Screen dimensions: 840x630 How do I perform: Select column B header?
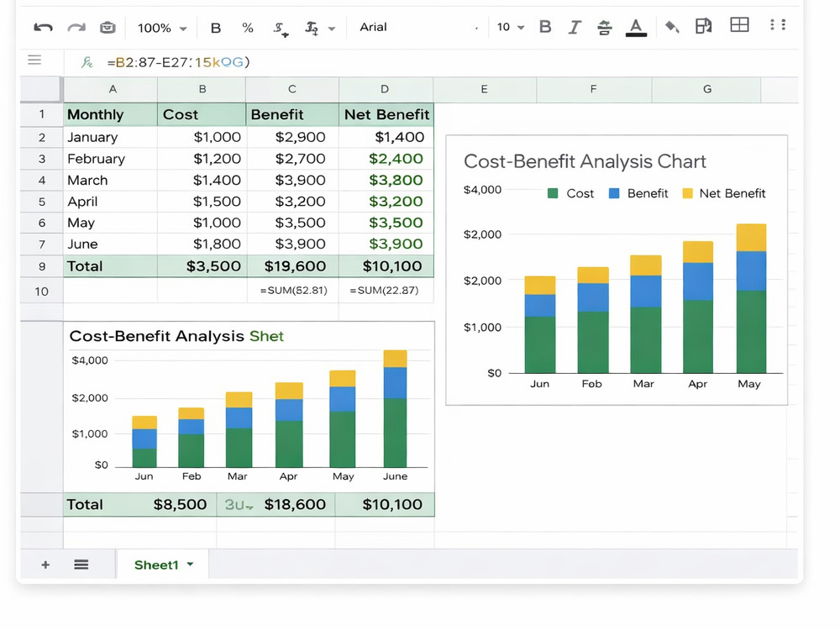[202, 89]
